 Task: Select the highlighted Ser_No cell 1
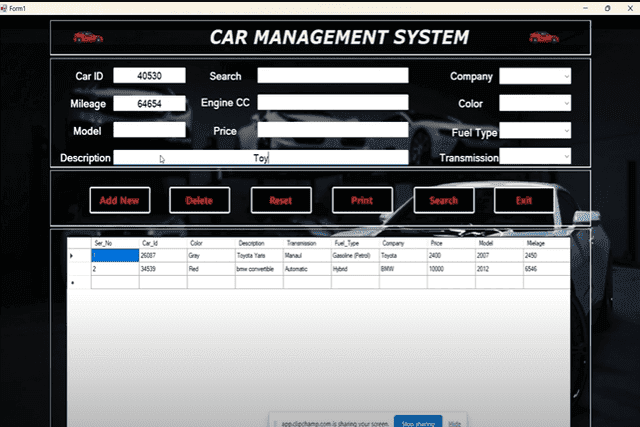click(115, 256)
